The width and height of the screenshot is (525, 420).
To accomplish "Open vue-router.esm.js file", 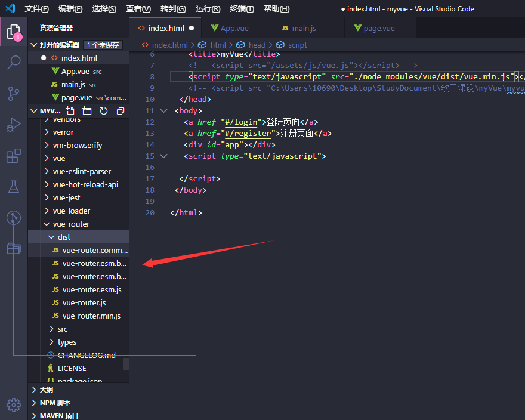I will (x=78, y=290).
